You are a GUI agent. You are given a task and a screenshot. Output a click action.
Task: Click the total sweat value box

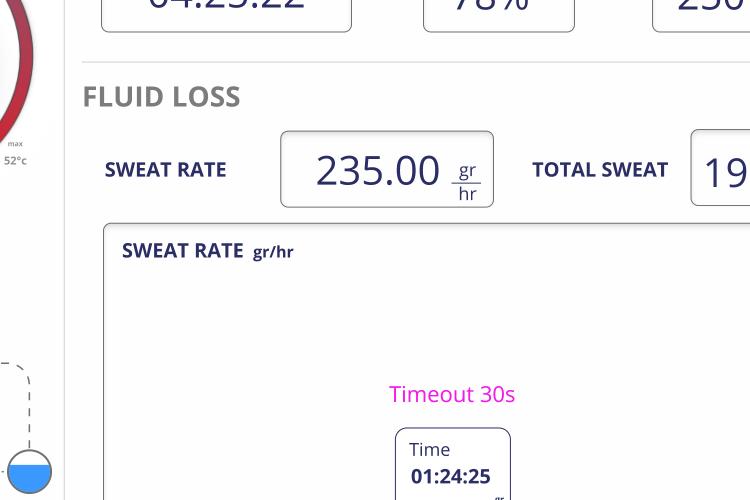click(720, 167)
